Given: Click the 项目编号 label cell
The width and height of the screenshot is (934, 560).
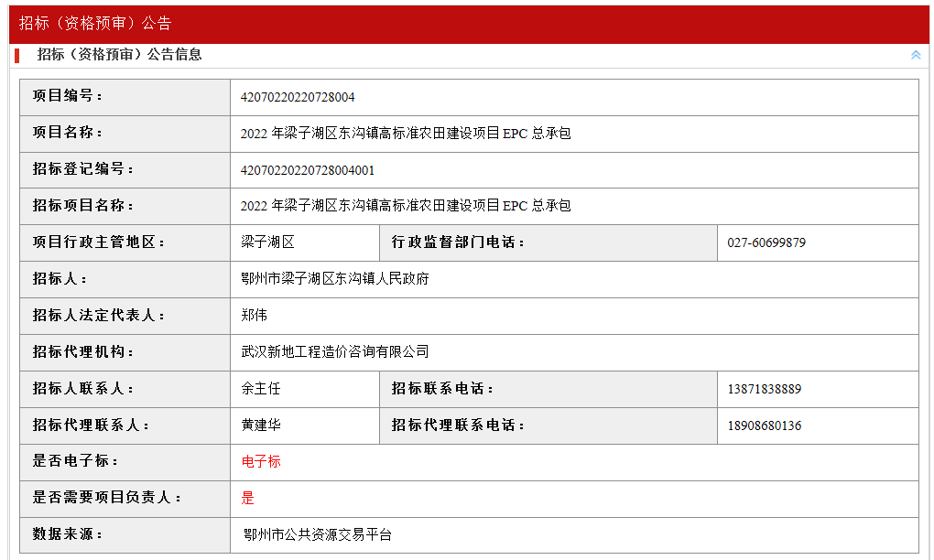Looking at the screenshot, I should pos(69,97).
